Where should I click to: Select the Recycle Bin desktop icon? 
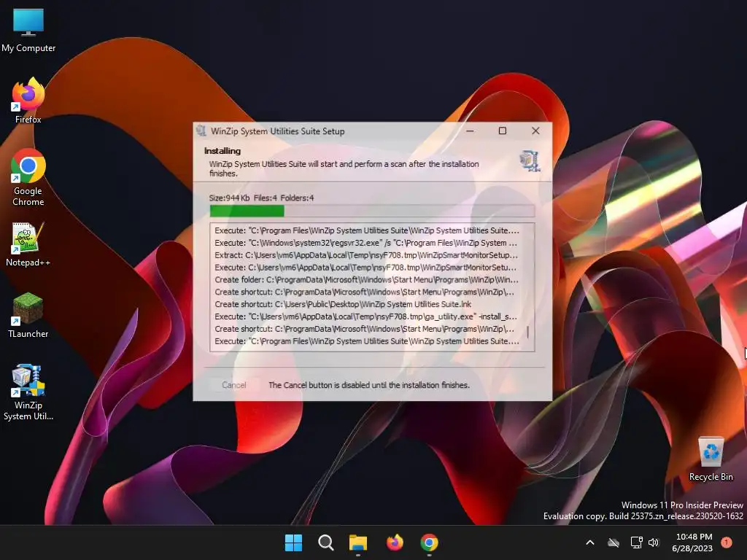(x=711, y=459)
